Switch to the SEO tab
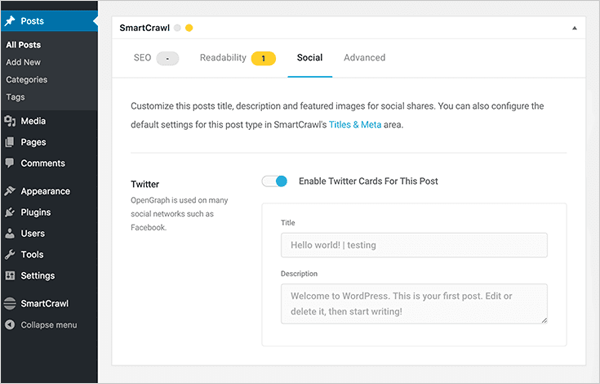Screen dimensions: 600x384 142,58
